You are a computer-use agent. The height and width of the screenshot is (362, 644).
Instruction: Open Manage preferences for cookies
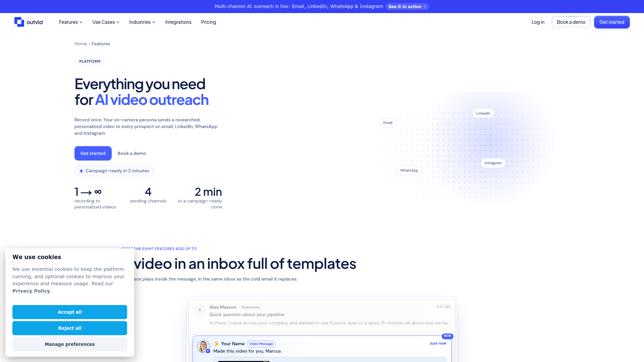70,344
